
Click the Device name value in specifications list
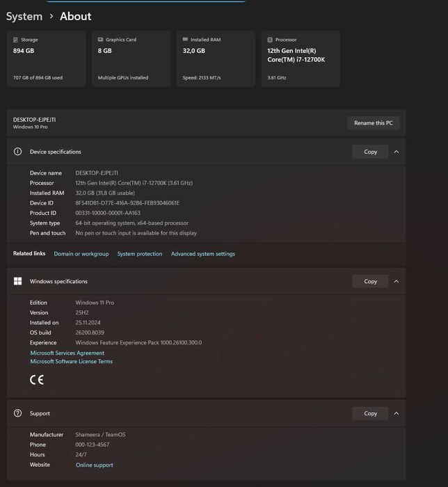(x=97, y=173)
